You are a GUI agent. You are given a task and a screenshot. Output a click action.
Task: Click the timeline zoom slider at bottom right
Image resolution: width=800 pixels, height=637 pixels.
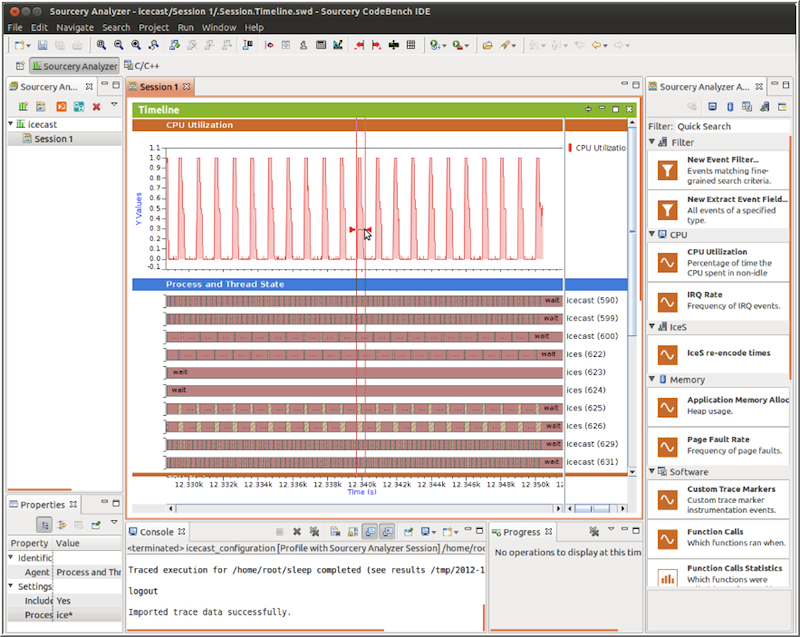[x=592, y=508]
